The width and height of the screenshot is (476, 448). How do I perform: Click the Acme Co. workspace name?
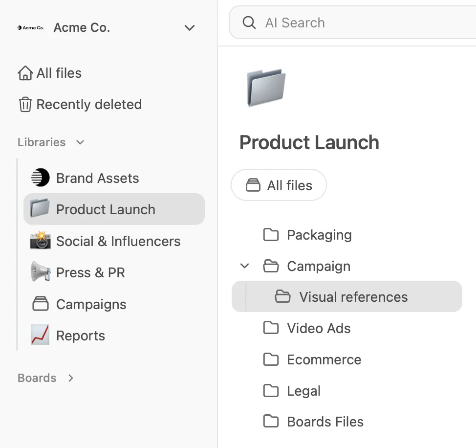tap(82, 28)
